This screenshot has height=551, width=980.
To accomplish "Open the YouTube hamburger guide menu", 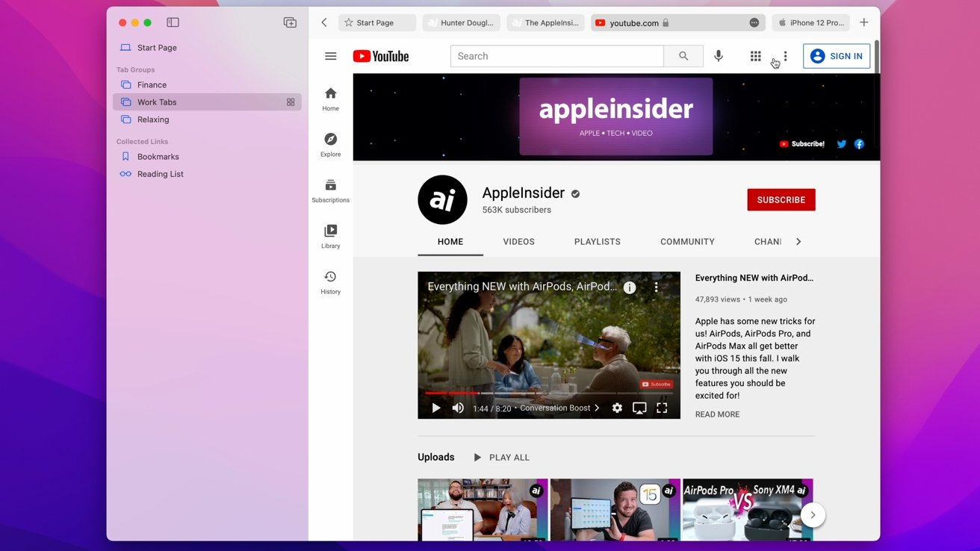I will coord(331,56).
